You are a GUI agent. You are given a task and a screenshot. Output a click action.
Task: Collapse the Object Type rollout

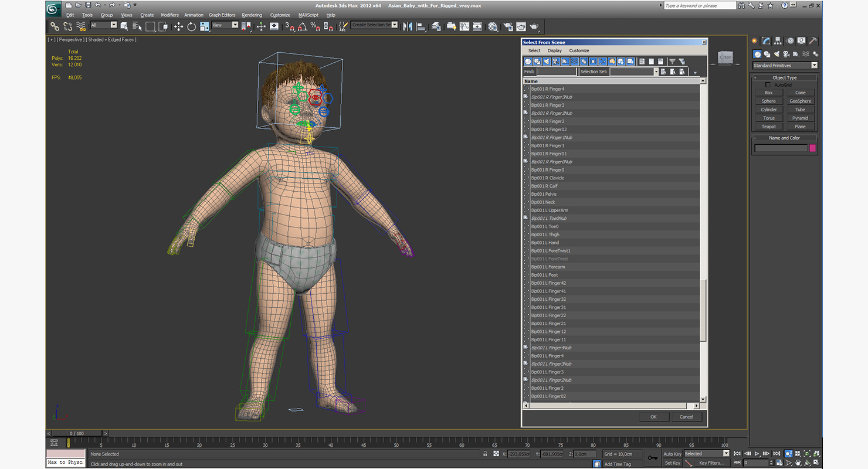click(x=784, y=77)
